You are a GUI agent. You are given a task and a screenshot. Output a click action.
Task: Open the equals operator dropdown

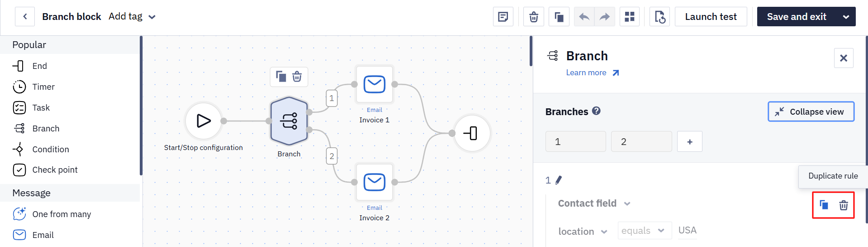coord(645,231)
